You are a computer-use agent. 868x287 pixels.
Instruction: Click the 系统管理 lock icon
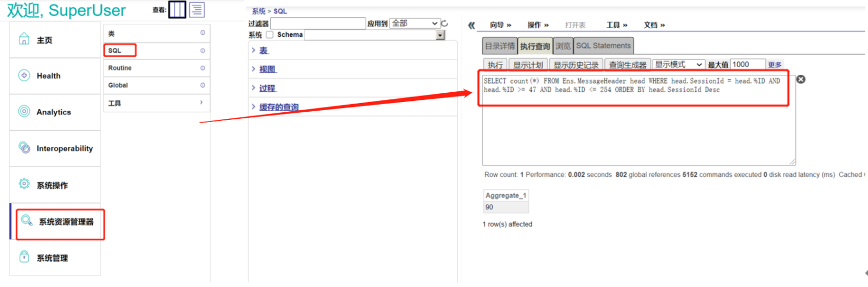tap(24, 257)
